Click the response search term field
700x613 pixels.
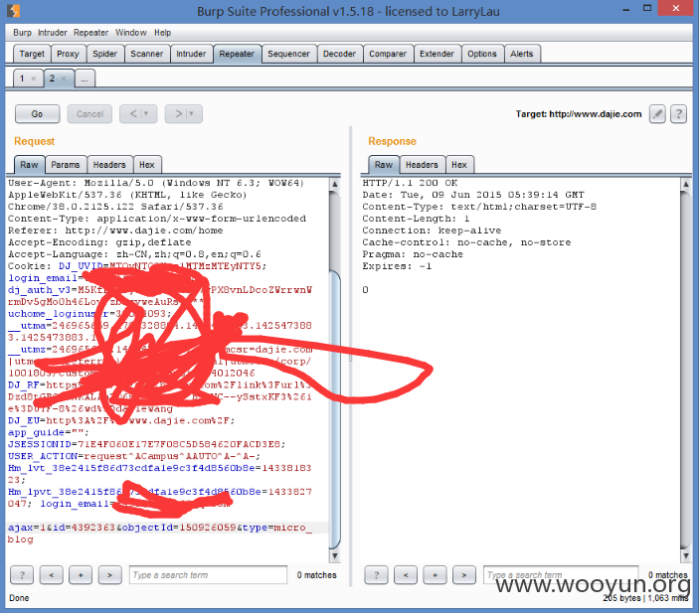tap(561, 575)
